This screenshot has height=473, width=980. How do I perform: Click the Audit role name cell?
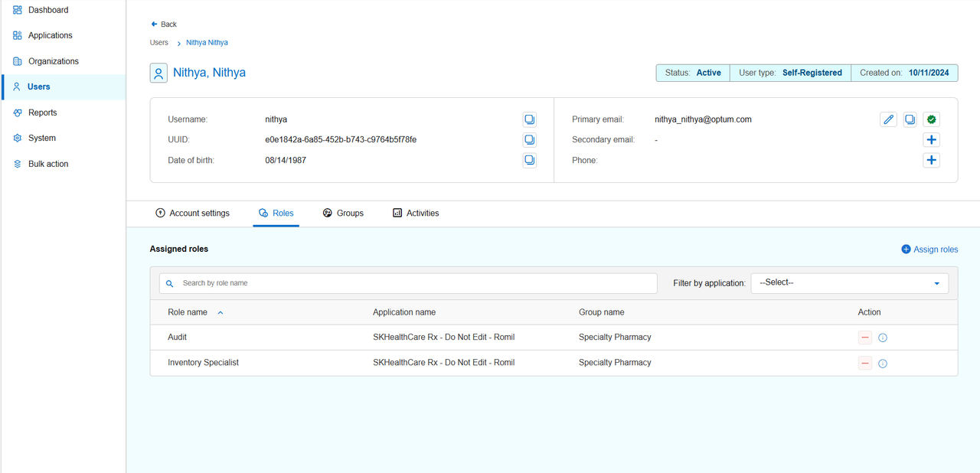(x=177, y=338)
